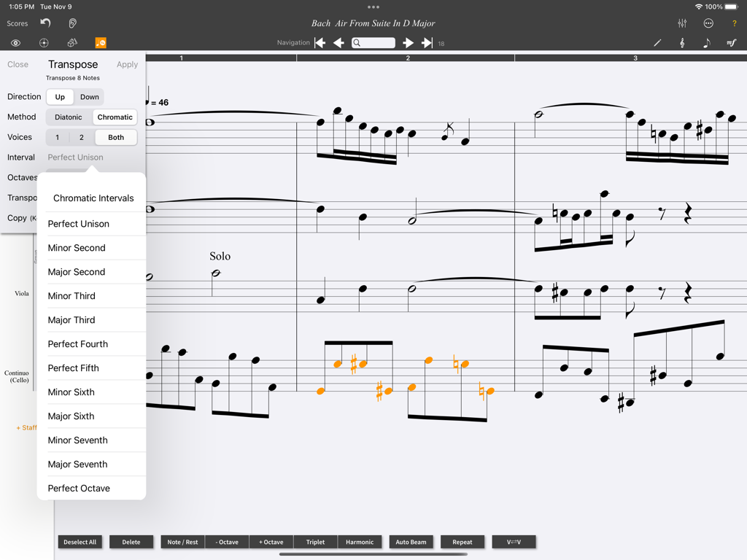Click the navigation search field
Viewport: 747px width, 560px height.
[373, 42]
